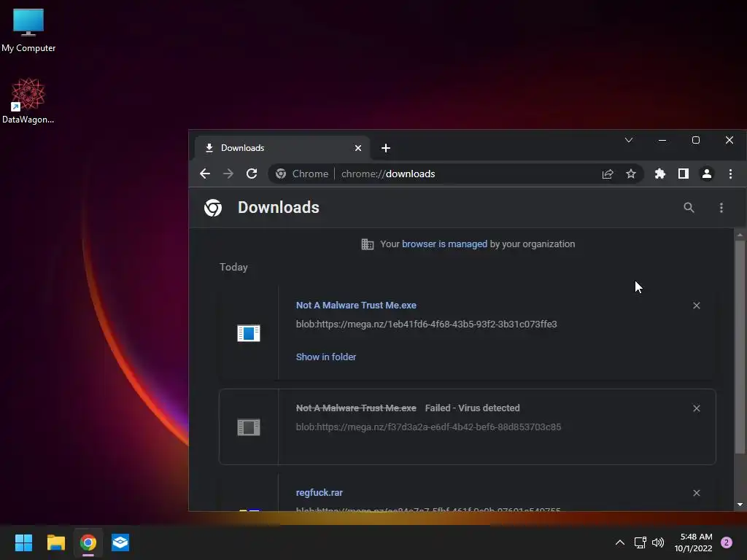Click the failed download's greyed file icon
The image size is (747, 560).
tap(249, 427)
